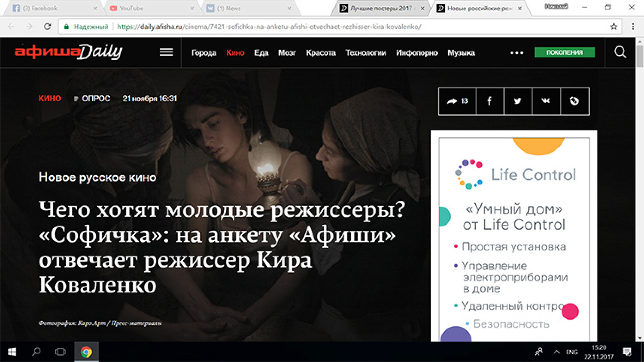Click the page vertical scrollbar thumb

coord(640,56)
